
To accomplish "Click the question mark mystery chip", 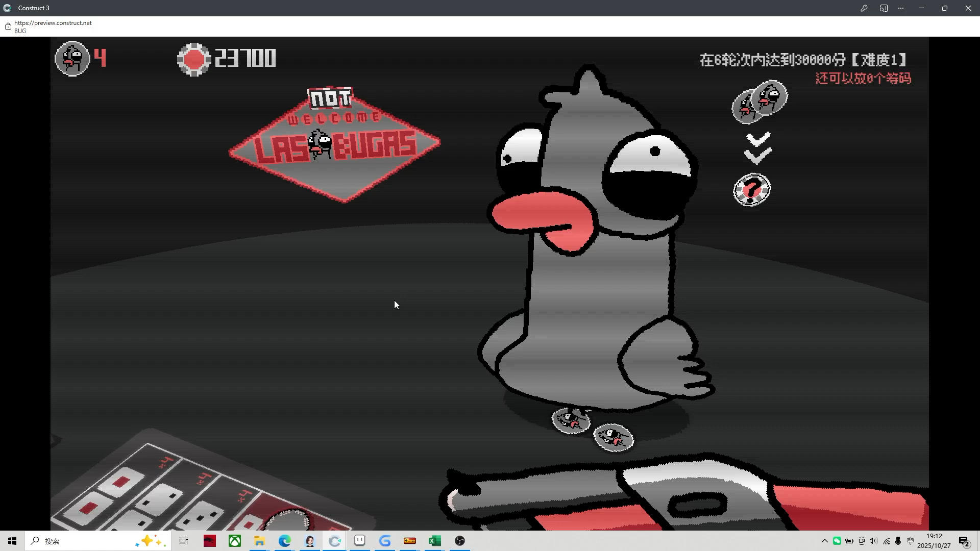I will [x=752, y=189].
